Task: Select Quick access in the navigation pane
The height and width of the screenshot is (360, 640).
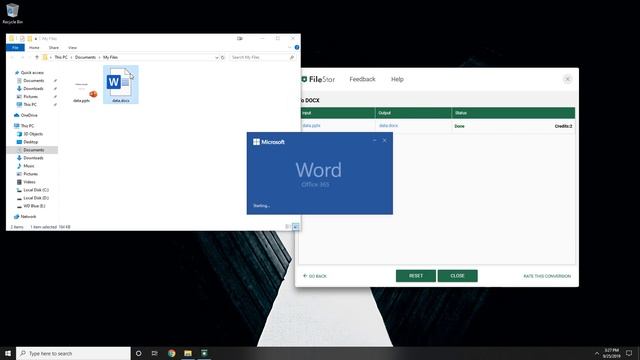Action: pos(32,73)
